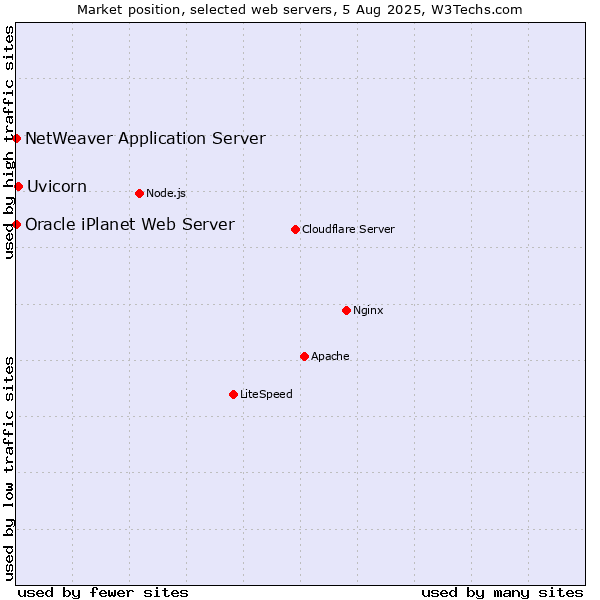Click the LiteSpeed data point marker

(x=234, y=394)
